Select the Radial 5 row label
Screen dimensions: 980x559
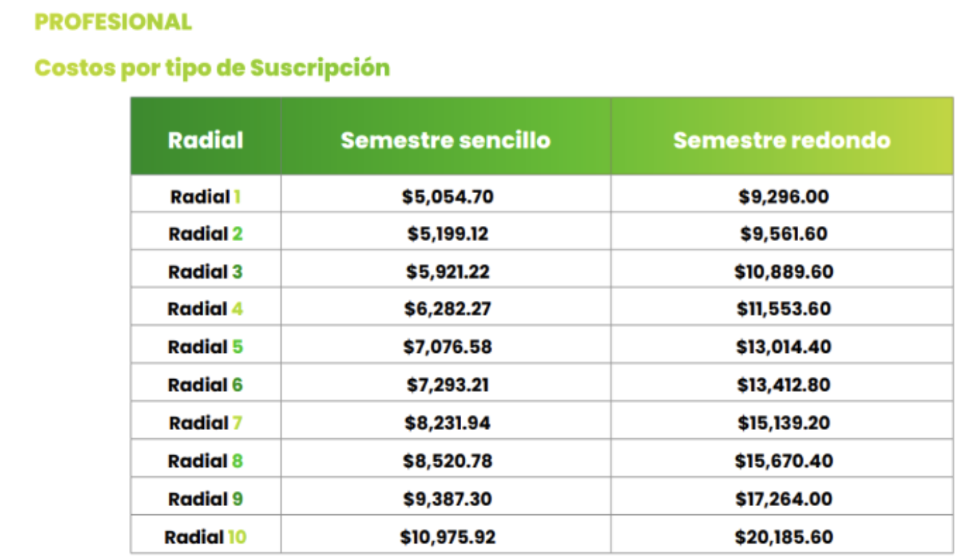click(x=205, y=347)
